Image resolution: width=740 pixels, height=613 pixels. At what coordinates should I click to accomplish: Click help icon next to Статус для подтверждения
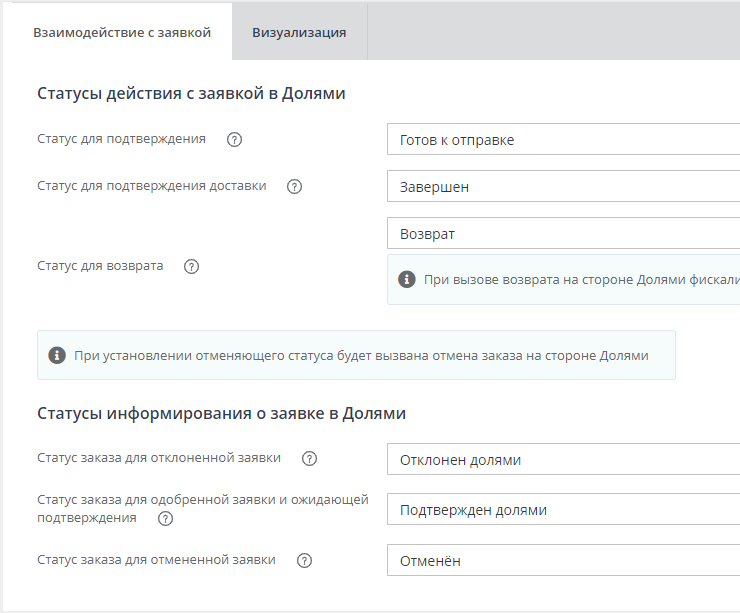point(235,140)
